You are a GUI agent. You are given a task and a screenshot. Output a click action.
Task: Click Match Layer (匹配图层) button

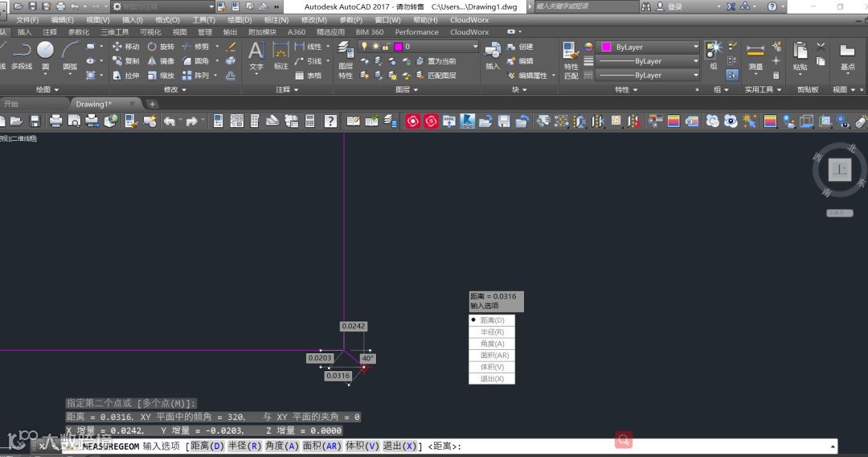point(436,76)
